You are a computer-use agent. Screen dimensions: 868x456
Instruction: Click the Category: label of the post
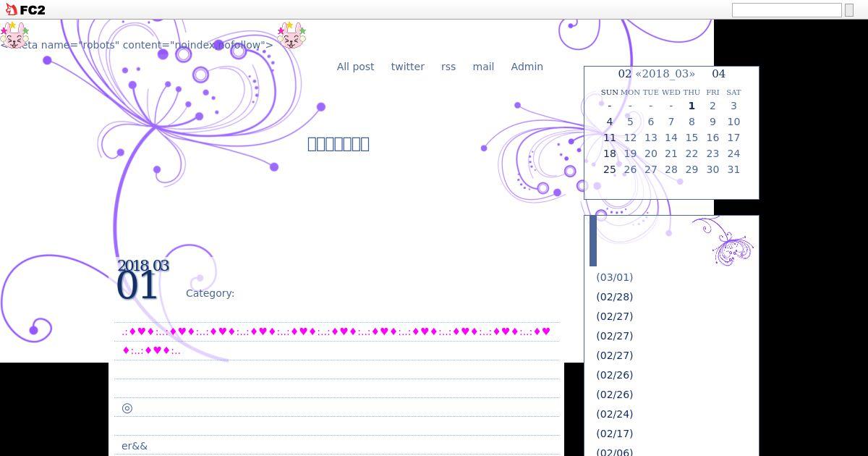pos(210,293)
